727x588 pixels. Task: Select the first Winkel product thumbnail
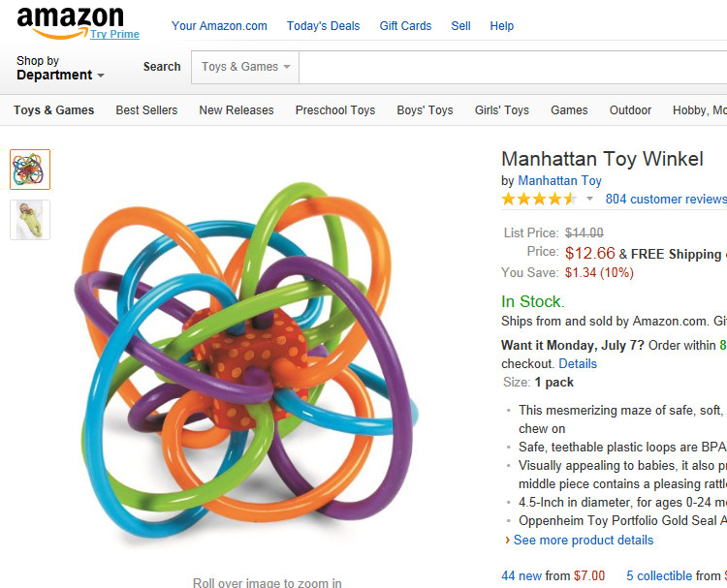pos(30,170)
